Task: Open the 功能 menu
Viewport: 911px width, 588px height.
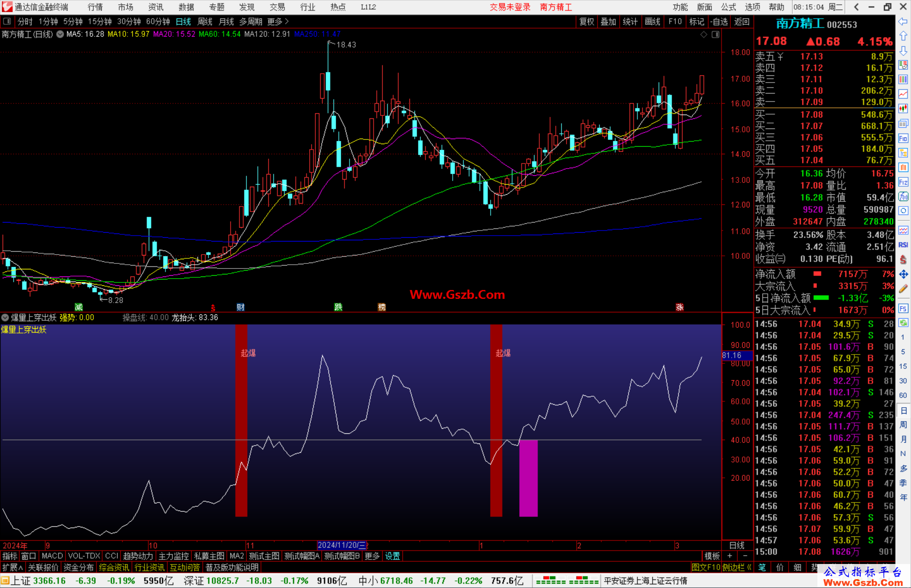Action: pos(680,7)
